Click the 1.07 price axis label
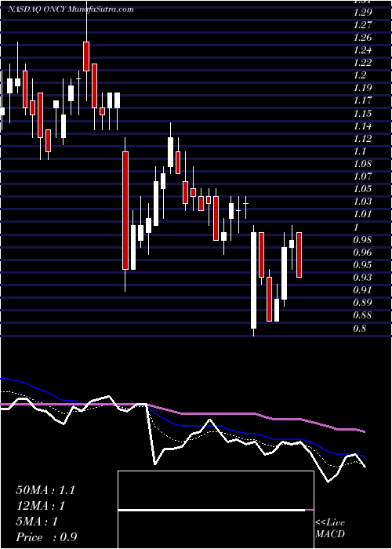Screen dimensions: 392x549 click(362, 176)
